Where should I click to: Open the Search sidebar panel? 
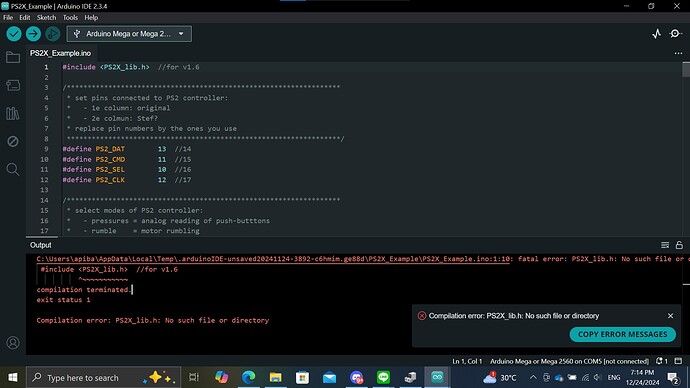coord(13,169)
